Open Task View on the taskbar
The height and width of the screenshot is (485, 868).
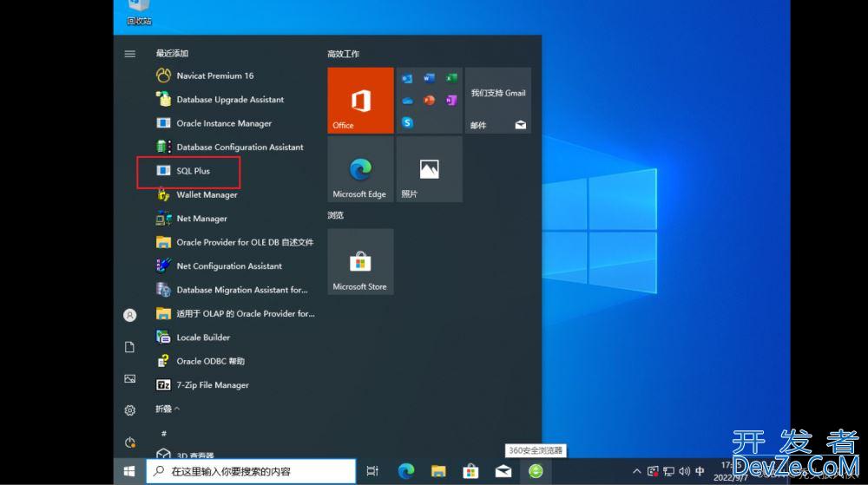click(372, 471)
